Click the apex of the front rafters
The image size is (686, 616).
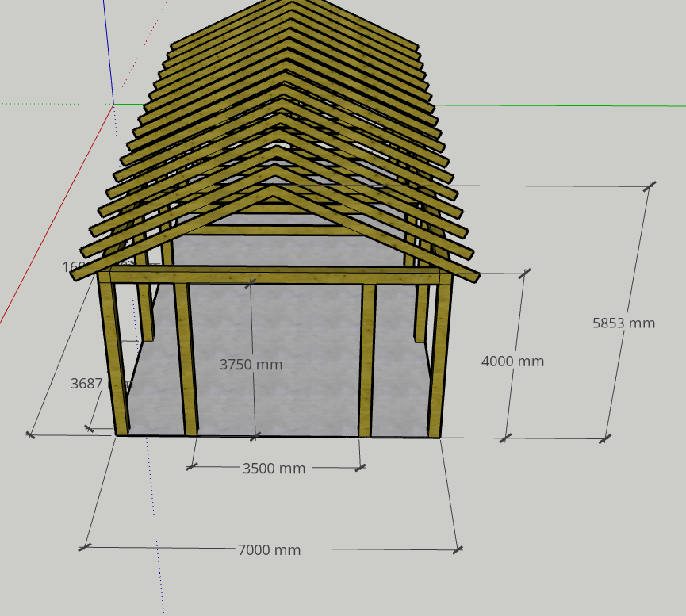coord(274,190)
